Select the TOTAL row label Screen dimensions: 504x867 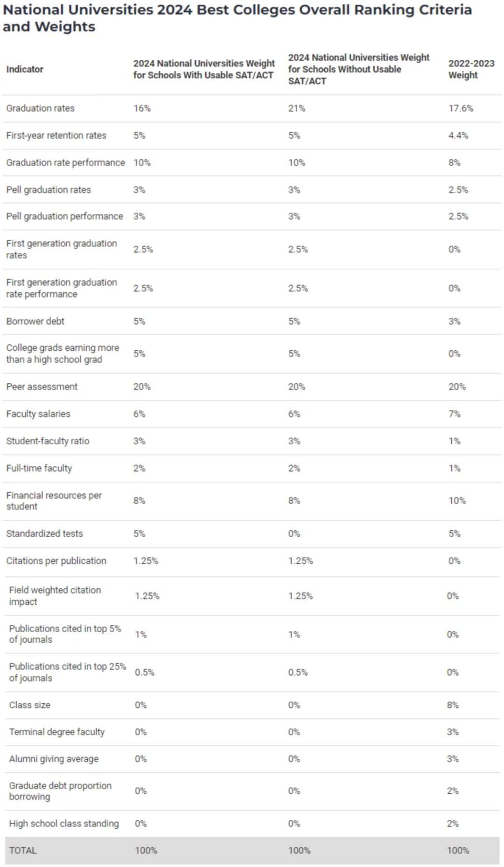[x=22, y=851]
